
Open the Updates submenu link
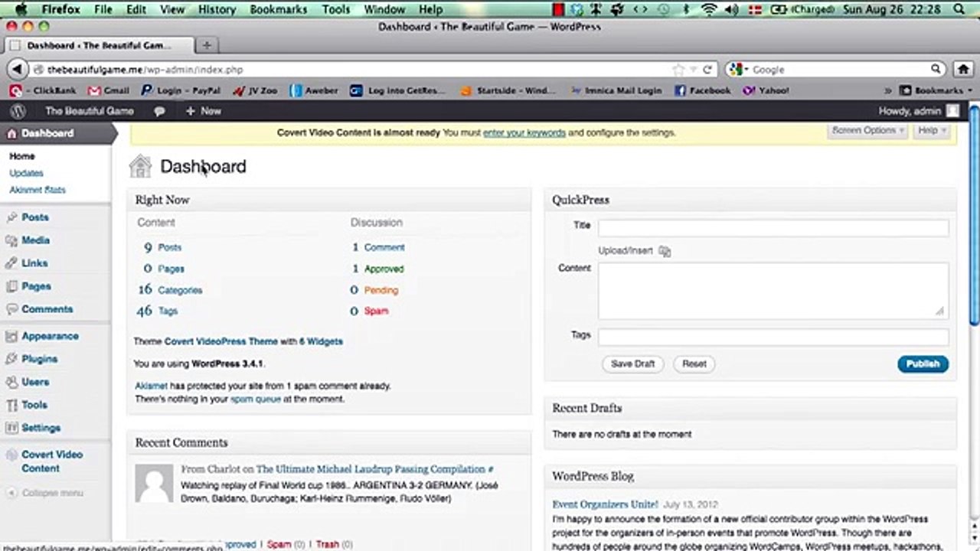(26, 173)
